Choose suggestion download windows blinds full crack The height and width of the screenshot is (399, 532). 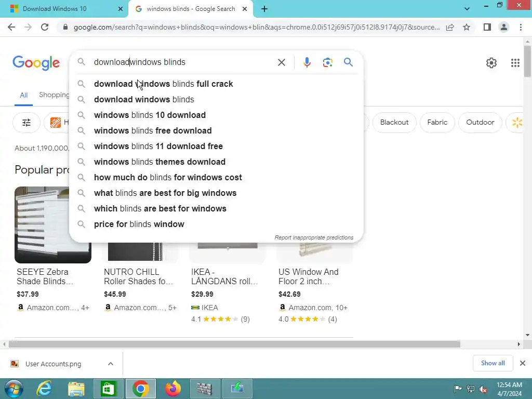[x=216, y=84]
